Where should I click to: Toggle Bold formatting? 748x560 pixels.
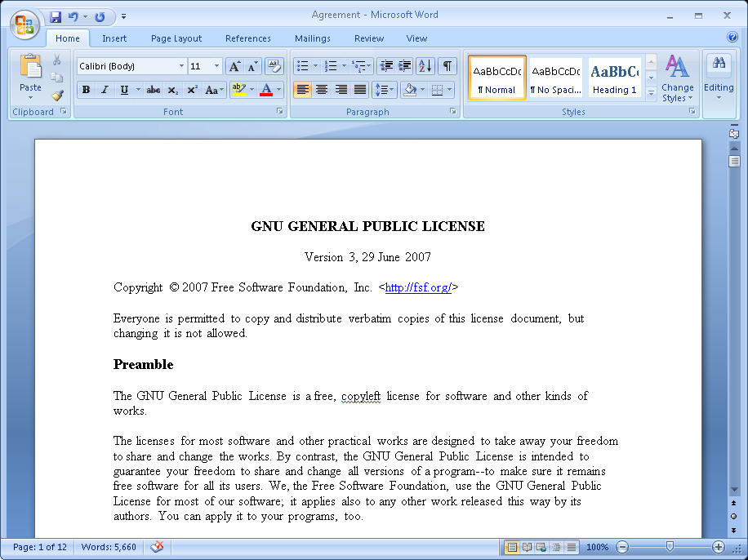point(86,90)
